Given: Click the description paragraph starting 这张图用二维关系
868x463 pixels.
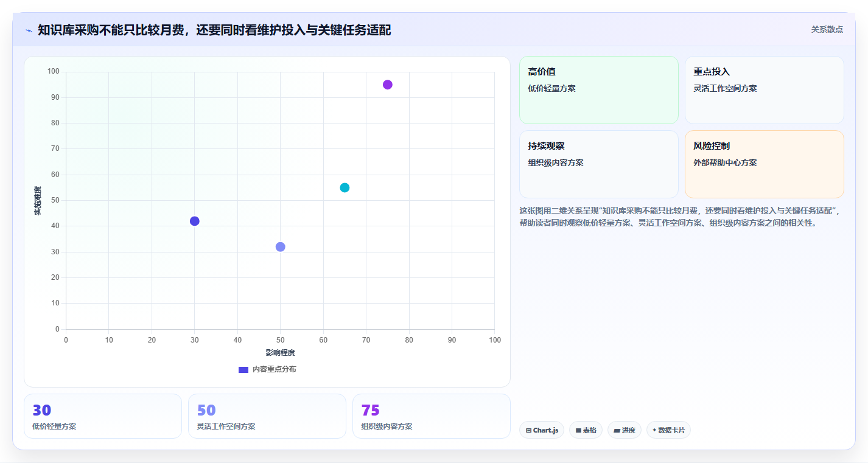Looking at the screenshot, I should [x=679, y=217].
